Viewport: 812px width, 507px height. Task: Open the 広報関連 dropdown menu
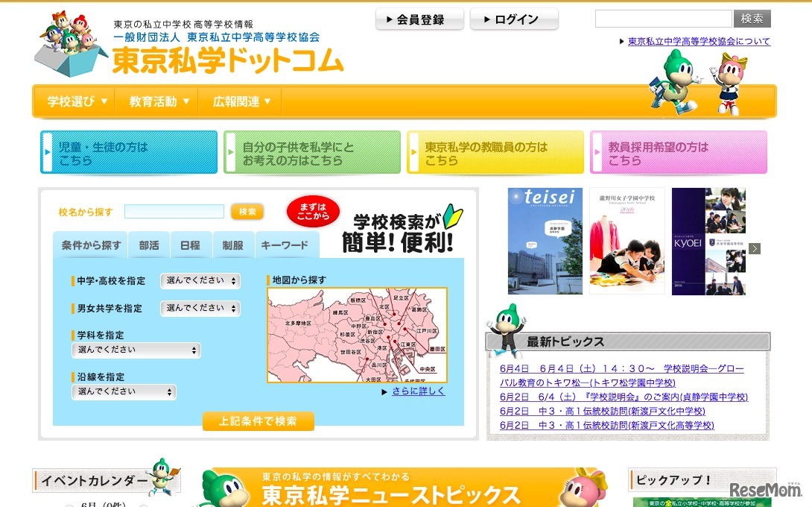241,101
